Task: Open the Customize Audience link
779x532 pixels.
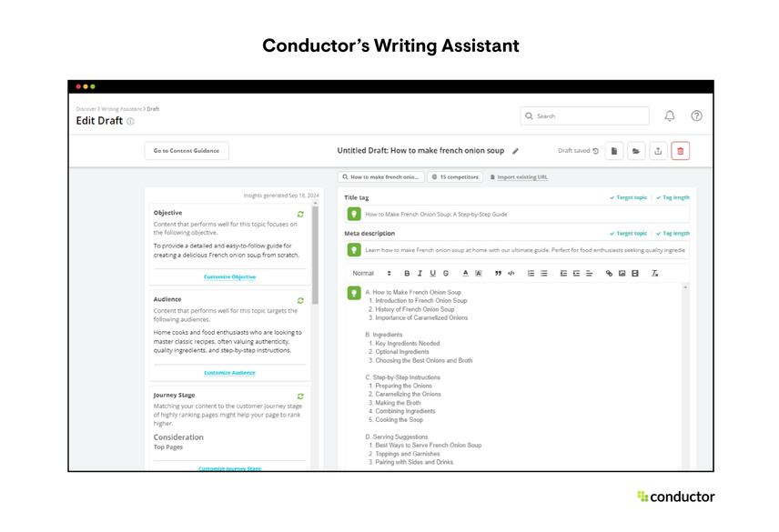Action: tap(229, 373)
